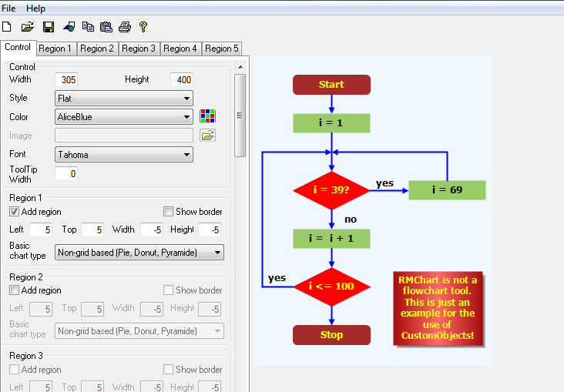Click the Control Width field showing 305
This screenshot has width=564, height=392.
66,79
